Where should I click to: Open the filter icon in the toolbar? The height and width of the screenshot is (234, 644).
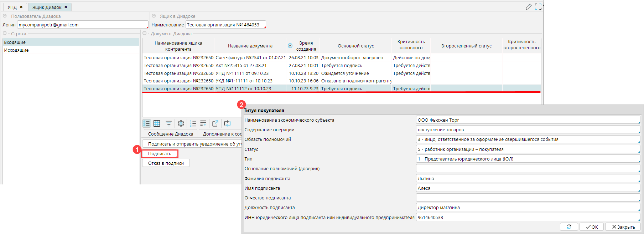pyautogui.click(x=169, y=123)
